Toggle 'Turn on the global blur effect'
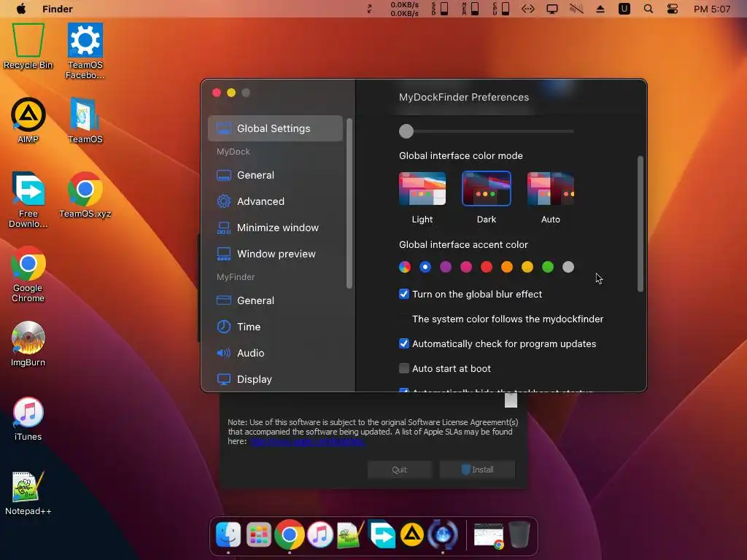Viewport: 747px width, 560px height. pos(404,294)
